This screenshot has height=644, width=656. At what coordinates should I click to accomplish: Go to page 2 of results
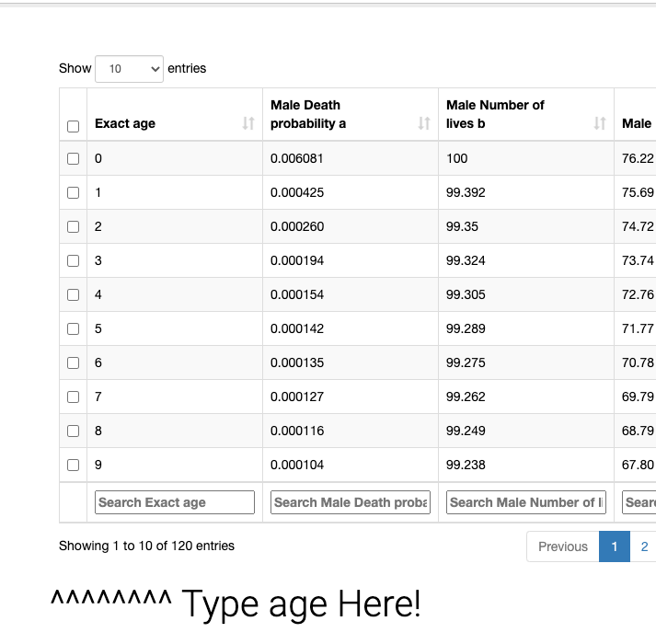[643, 546]
